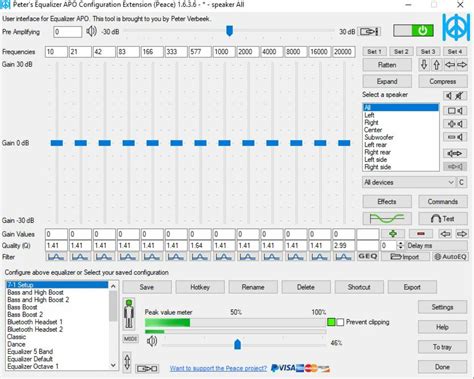
Task: Open the All devices dropdown
Action: pyautogui.click(x=409, y=182)
